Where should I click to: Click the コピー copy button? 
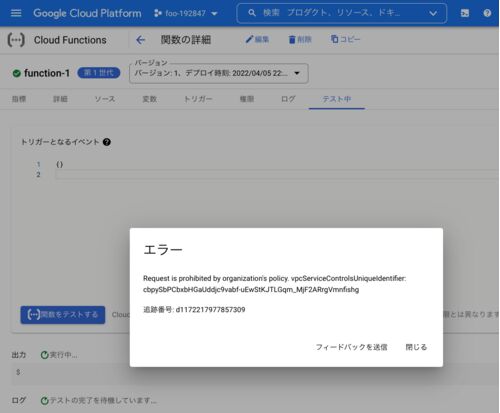click(345, 39)
